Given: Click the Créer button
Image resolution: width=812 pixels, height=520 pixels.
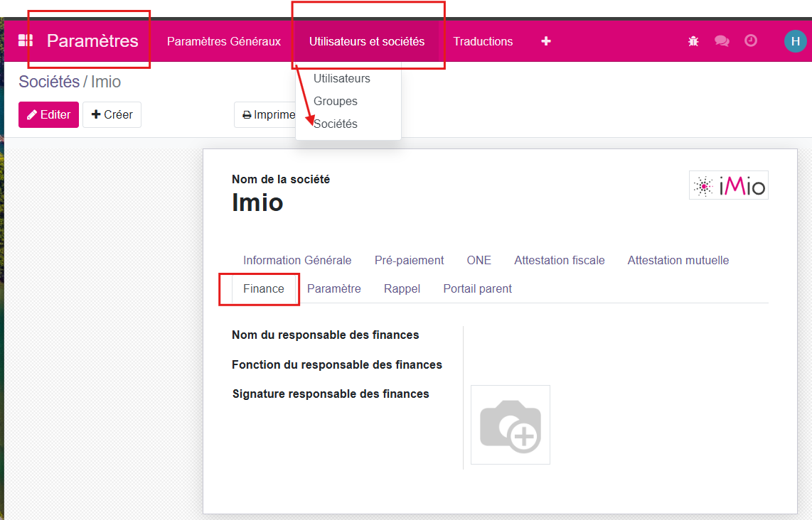Looking at the screenshot, I should (112, 114).
